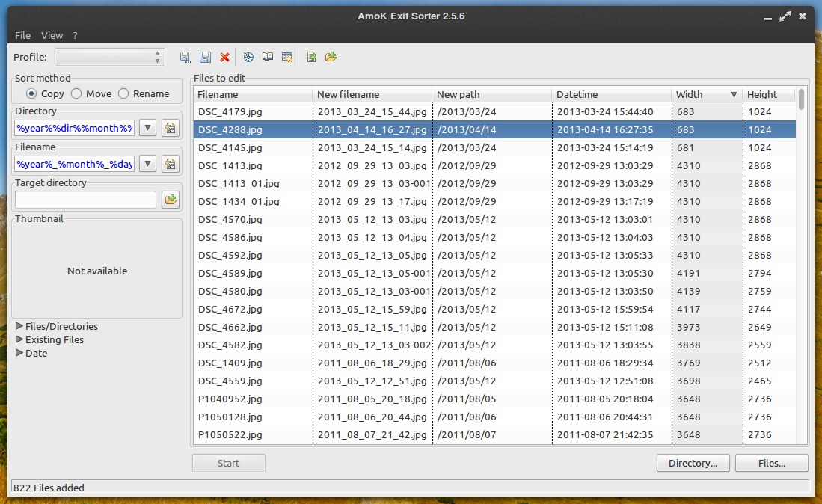Image resolution: width=822 pixels, height=504 pixels.
Task: Click the plain floppy disk save profile icon
Action: point(205,57)
